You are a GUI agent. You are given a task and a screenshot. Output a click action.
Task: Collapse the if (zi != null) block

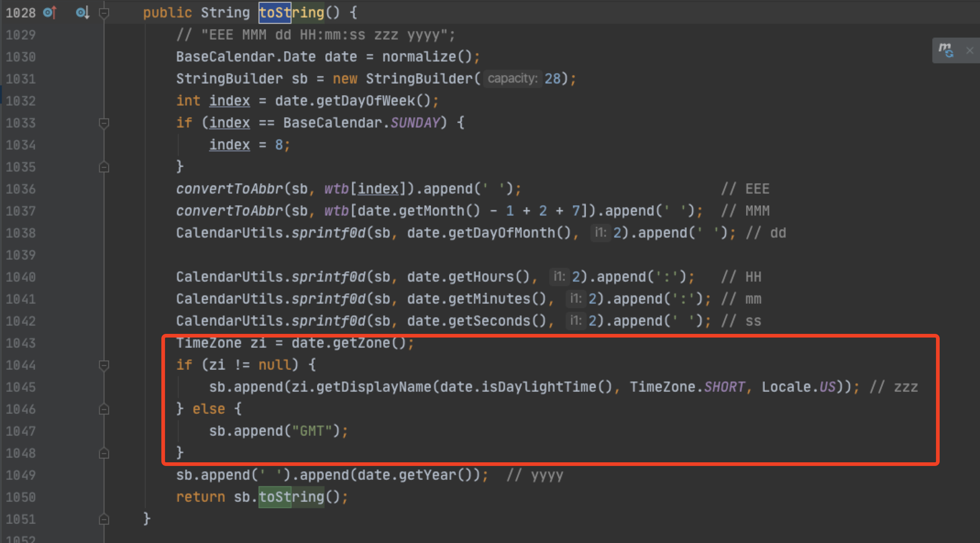click(104, 366)
